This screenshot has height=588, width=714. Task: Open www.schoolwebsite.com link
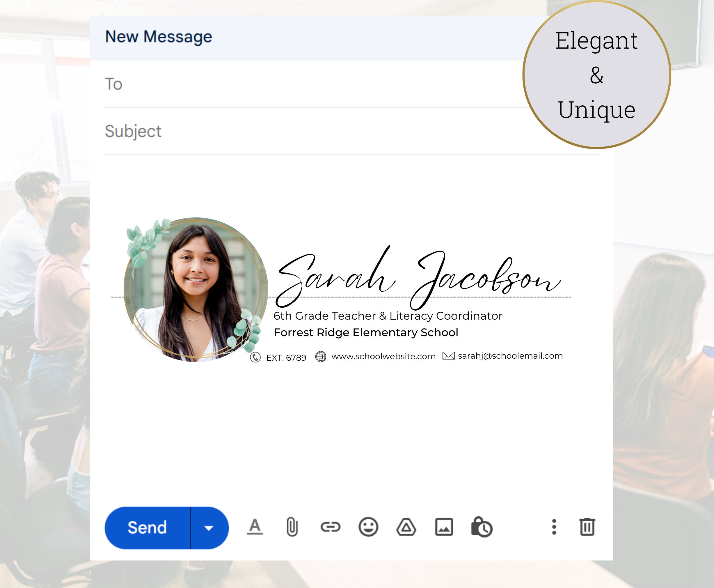[x=383, y=356]
